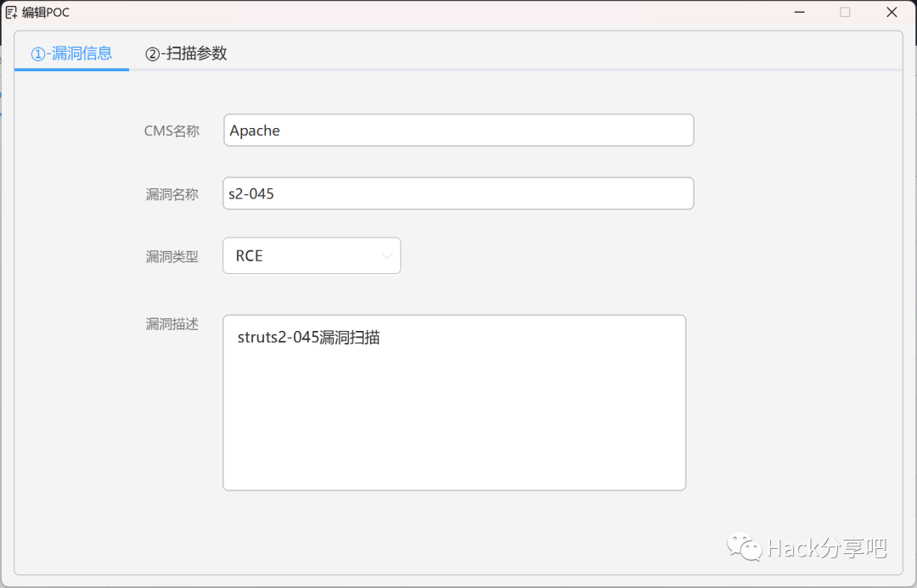Click the struts2-045漏洞扫描 text in description box
The height and width of the screenshot is (588, 917).
(308, 338)
